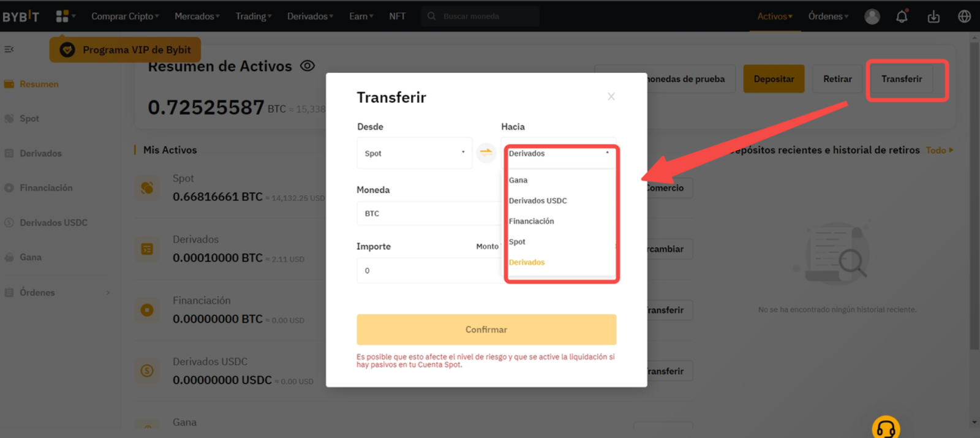The height and width of the screenshot is (438, 980).
Task: Open the headset support chat icon
Action: pyautogui.click(x=886, y=428)
